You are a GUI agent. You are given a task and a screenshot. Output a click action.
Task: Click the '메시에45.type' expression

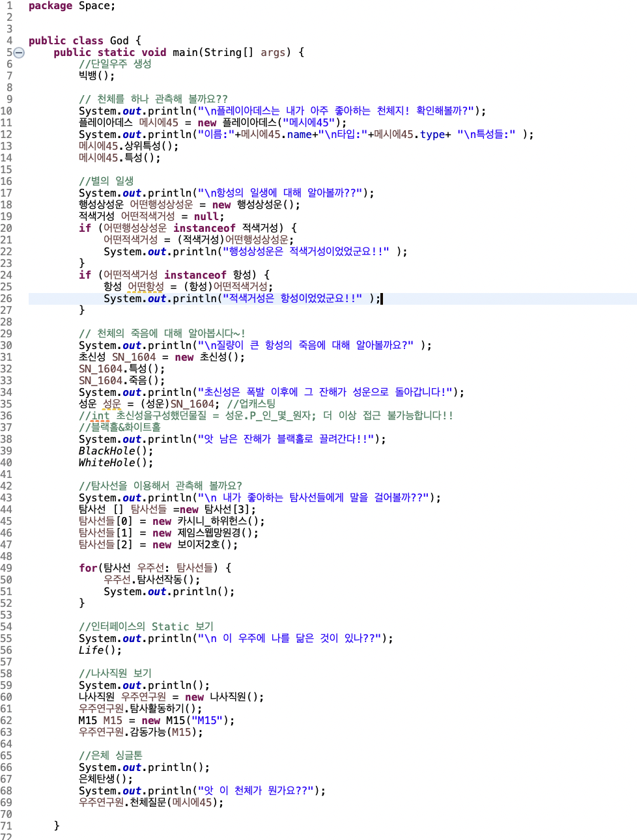coord(410,135)
